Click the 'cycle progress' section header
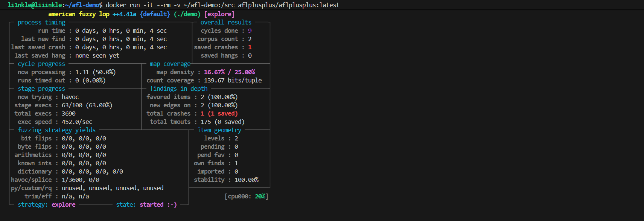The height and width of the screenshot is (221, 644). [x=41, y=64]
